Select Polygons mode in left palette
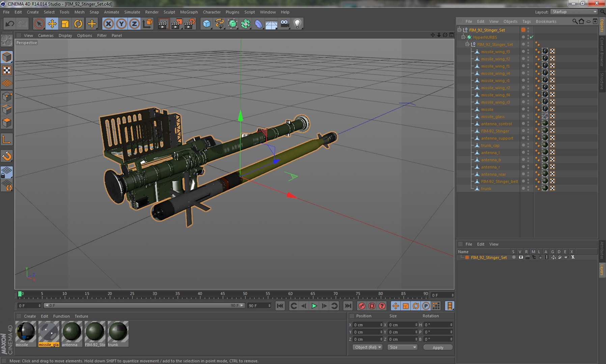 click(x=7, y=123)
